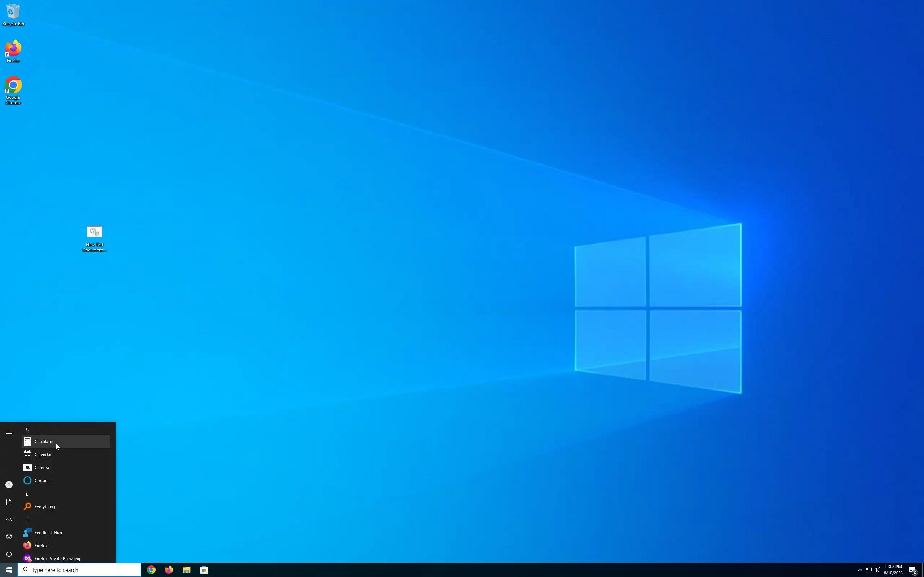Open Firefox Private Browsing entry

click(57, 558)
